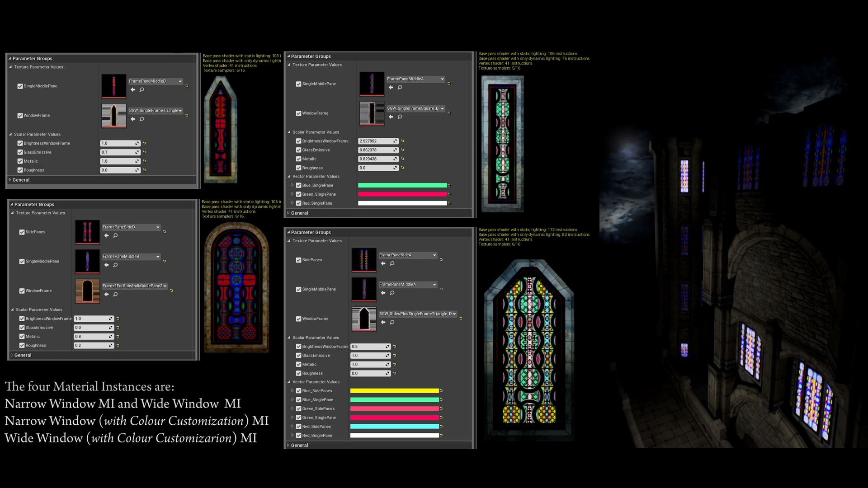This screenshot has width=868, height=488.
Task: Find FramePaneMiddleD in Content Browser via magnifier icon
Action: 142,90
